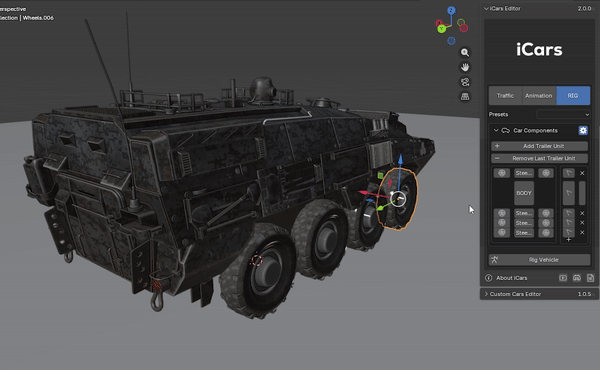Click the bone icon in the second axle row
This screenshot has width=600, height=370.
[569, 213]
